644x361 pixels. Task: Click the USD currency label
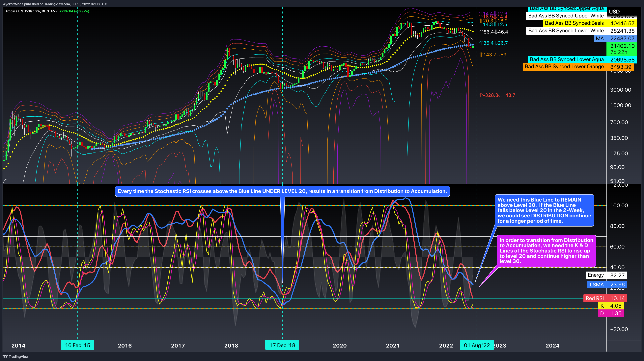(614, 12)
